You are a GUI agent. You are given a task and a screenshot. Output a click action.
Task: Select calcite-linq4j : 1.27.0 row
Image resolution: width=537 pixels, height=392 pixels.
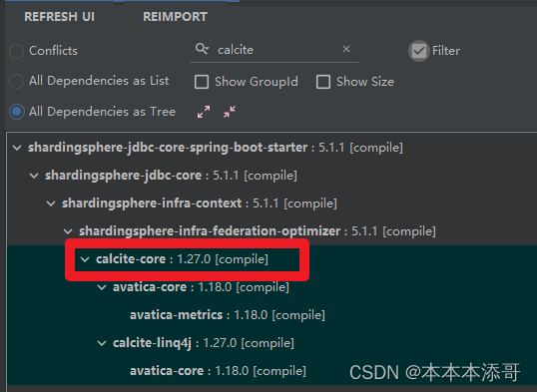click(204, 343)
